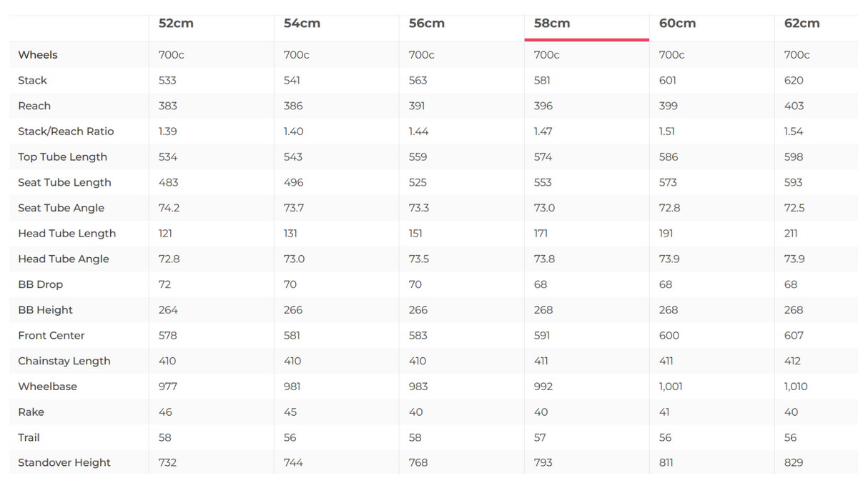Screen dimensions: 868x488
Task: Select the BB Drop row label
Action: [x=41, y=284]
